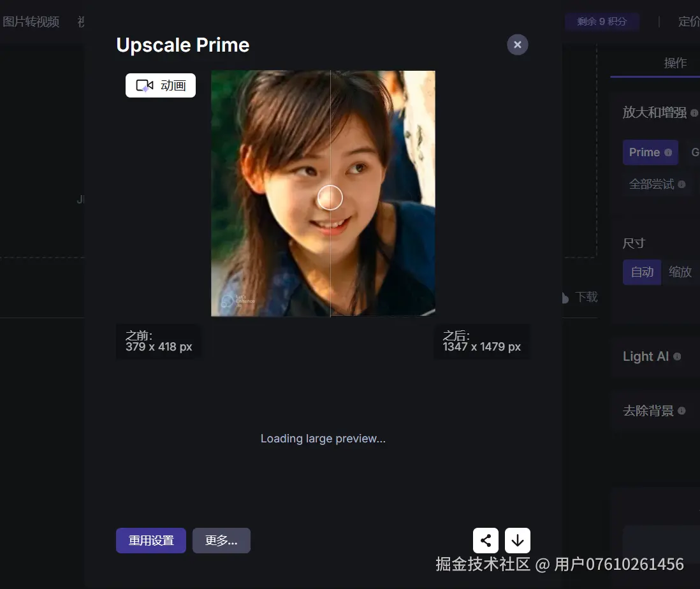Click the 更多... button

click(221, 540)
